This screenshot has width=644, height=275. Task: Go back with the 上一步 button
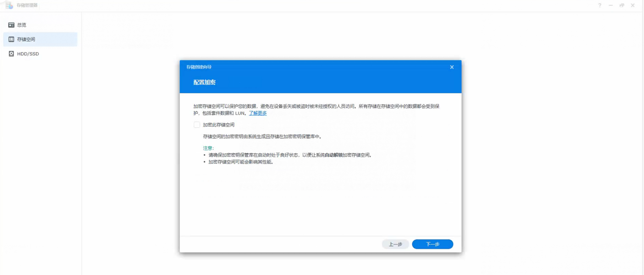[395, 244]
